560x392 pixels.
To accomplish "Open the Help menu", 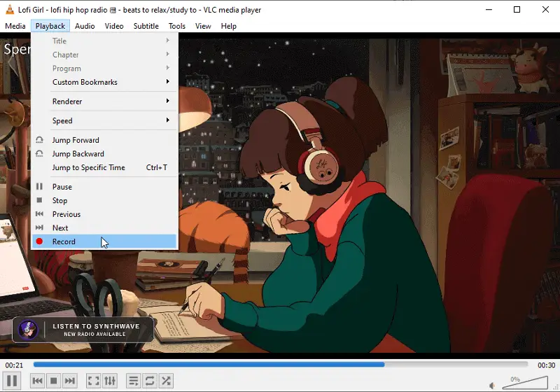I will tap(229, 26).
